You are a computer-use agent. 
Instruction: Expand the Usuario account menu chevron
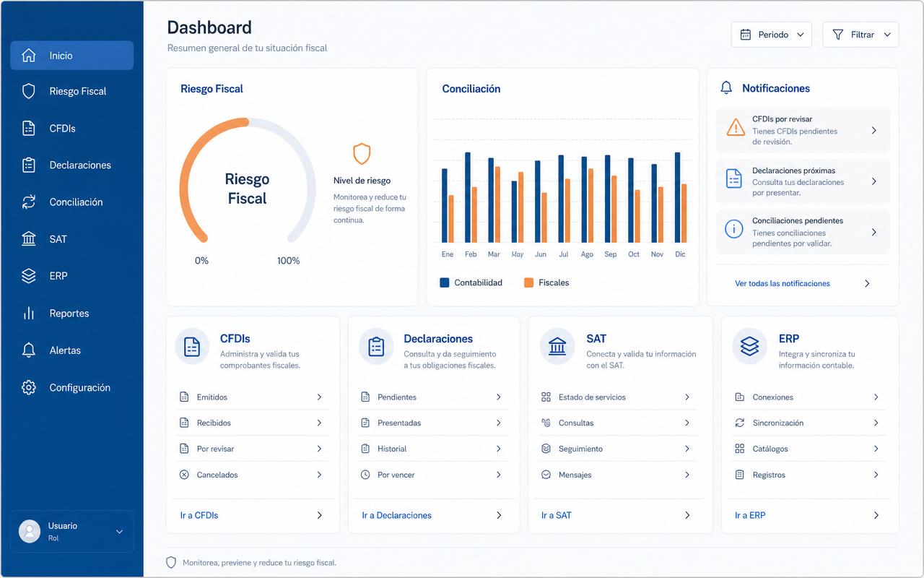[120, 532]
